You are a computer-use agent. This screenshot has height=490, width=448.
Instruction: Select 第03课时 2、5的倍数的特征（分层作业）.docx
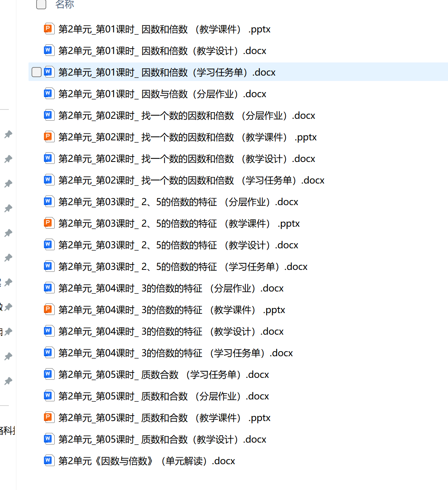click(x=178, y=202)
